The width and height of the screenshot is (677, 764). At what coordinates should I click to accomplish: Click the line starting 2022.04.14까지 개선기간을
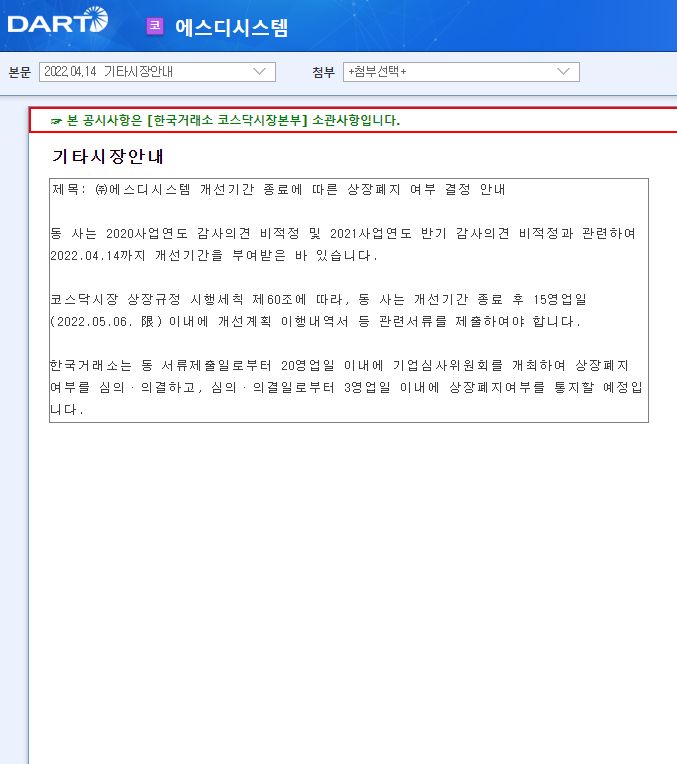coord(214,256)
